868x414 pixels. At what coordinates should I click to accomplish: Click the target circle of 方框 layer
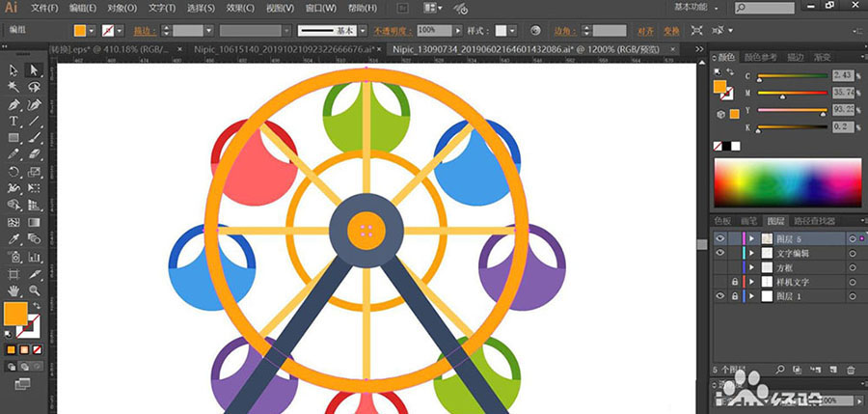click(x=853, y=267)
